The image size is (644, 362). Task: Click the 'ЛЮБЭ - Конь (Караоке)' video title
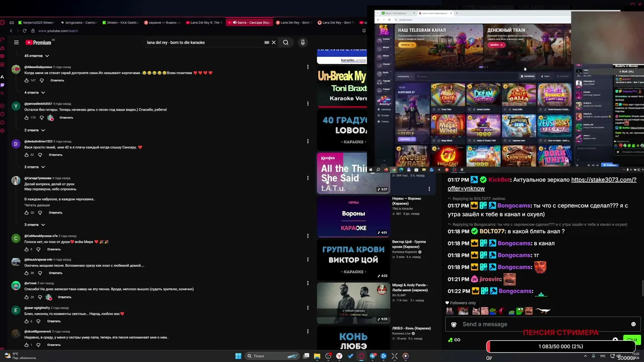(412, 328)
